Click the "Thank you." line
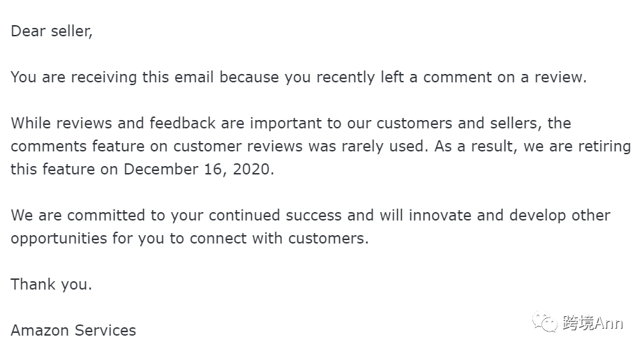Screen dimensions: 644x351 point(52,284)
